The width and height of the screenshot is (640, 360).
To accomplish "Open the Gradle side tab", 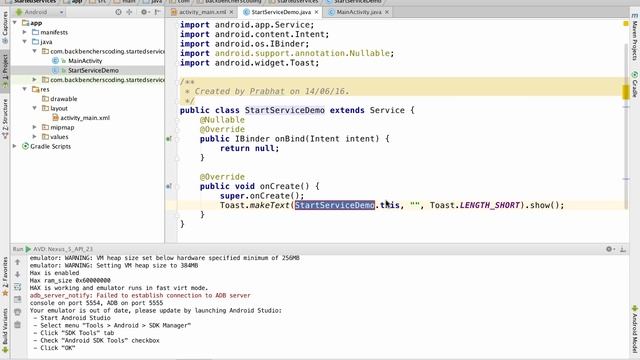I will point(635,85).
